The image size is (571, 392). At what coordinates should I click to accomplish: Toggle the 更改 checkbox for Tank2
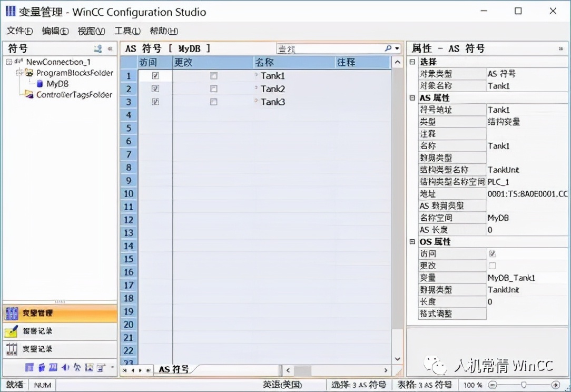[x=213, y=89]
